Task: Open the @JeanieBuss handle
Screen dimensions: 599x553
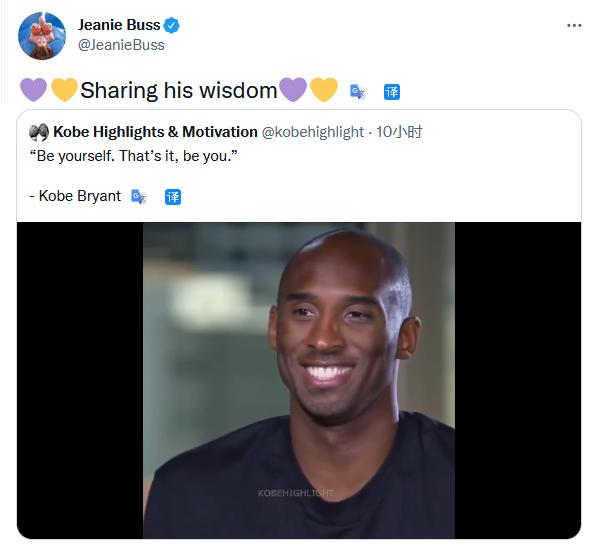Action: 121,45
